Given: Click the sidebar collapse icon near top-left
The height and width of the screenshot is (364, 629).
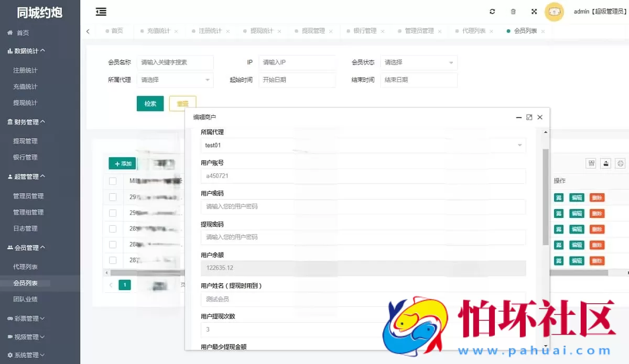Looking at the screenshot, I should click(x=101, y=12).
